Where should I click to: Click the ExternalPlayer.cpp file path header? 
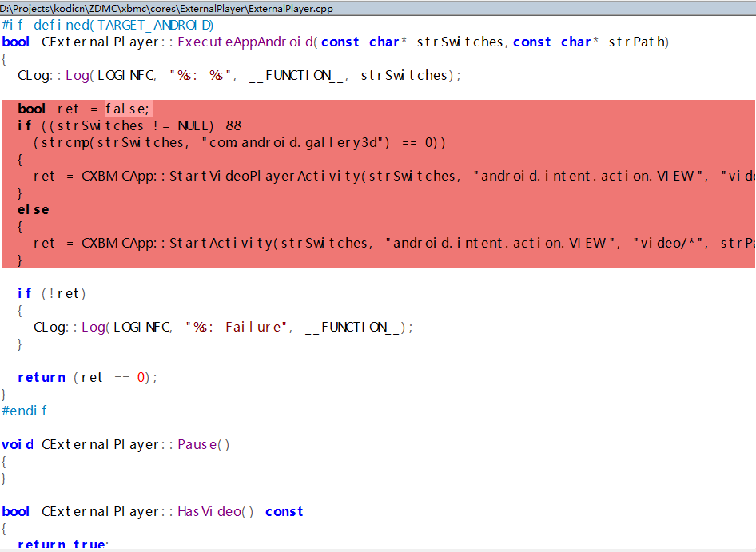pyautogui.click(x=166, y=9)
